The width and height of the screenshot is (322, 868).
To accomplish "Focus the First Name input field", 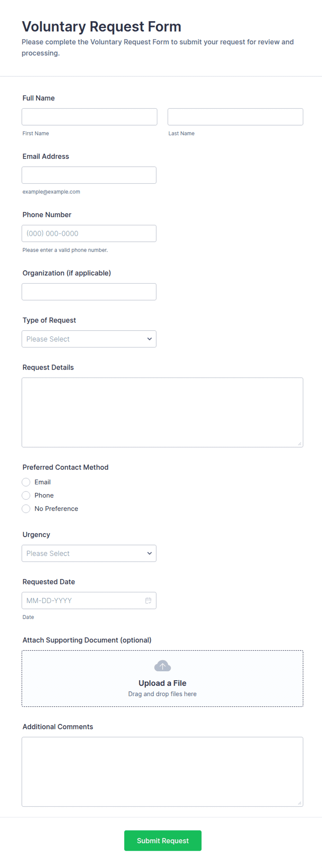I will [x=89, y=117].
